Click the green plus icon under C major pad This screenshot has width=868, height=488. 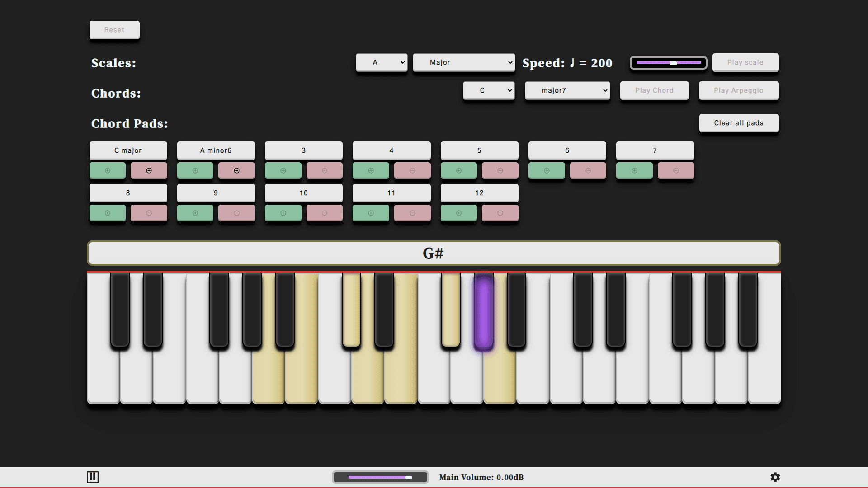click(108, 171)
